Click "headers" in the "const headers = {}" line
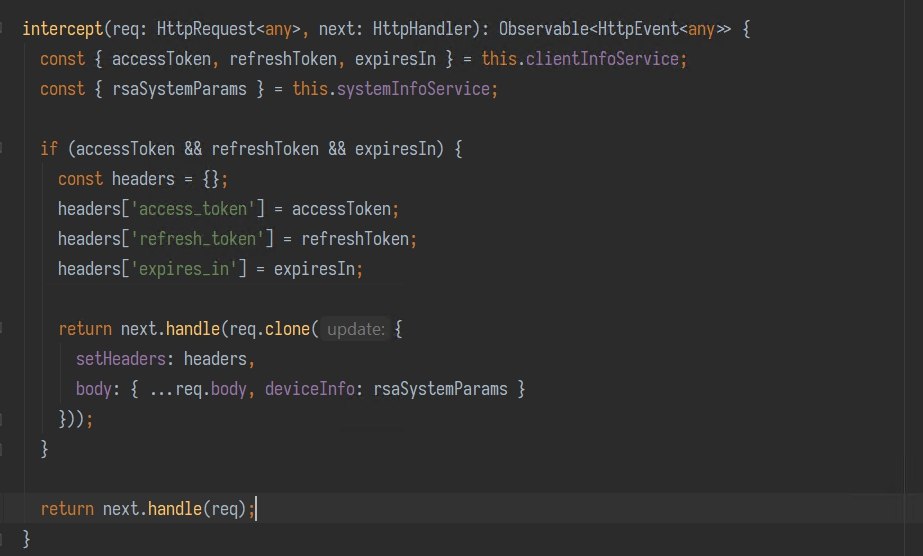The height and width of the screenshot is (556, 923). coord(143,179)
